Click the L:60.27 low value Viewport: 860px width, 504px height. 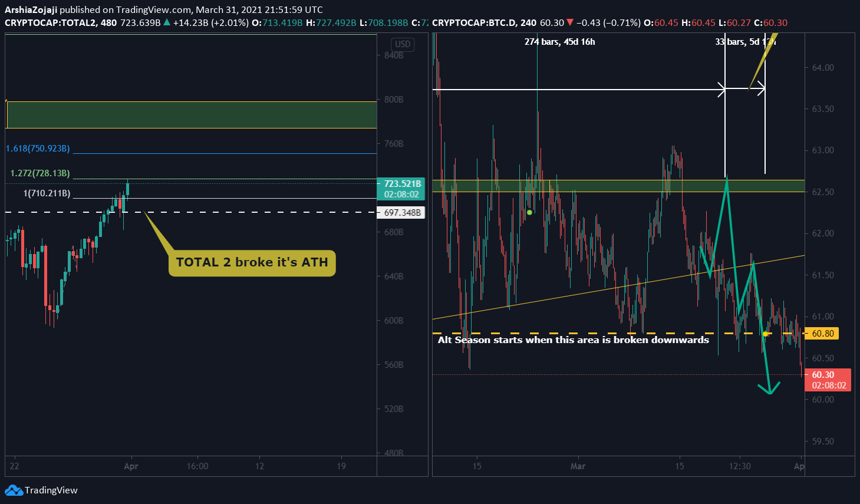(734, 22)
